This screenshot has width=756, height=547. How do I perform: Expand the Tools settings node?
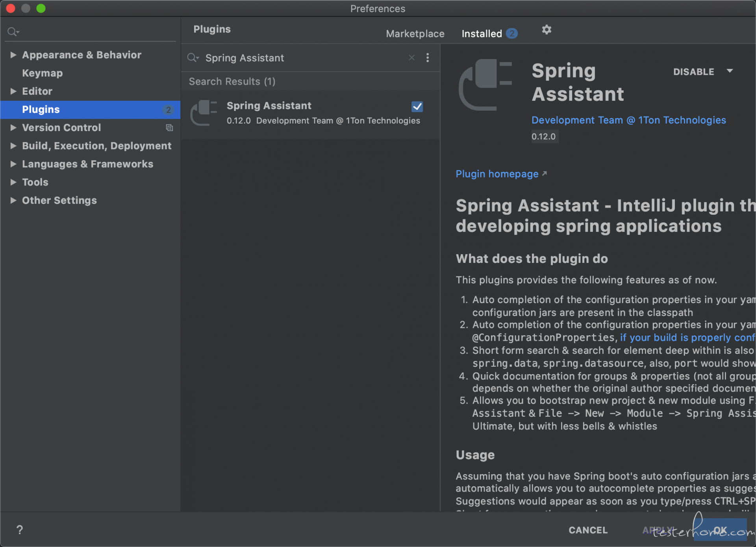(13, 182)
